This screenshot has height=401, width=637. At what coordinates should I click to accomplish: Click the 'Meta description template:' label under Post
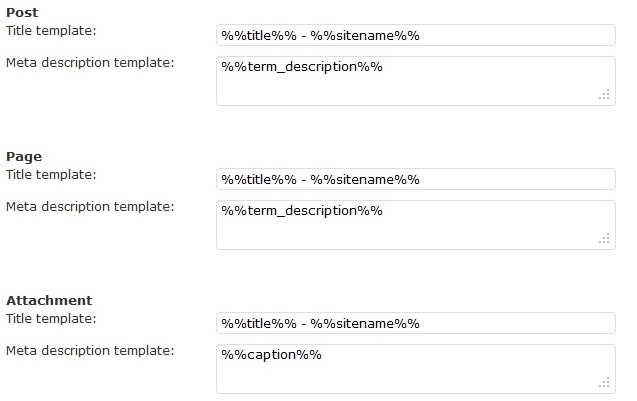tap(90, 62)
